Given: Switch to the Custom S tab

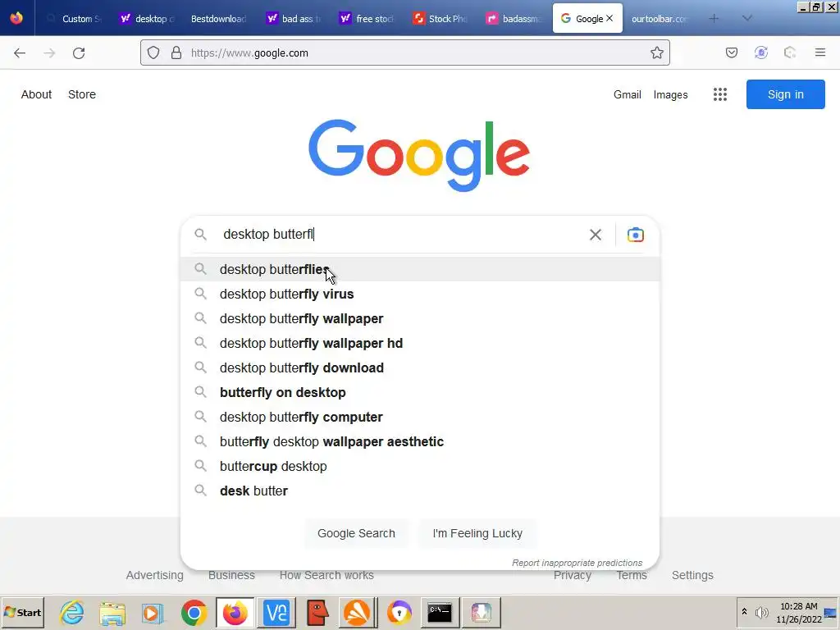Looking at the screenshot, I should click(75, 19).
